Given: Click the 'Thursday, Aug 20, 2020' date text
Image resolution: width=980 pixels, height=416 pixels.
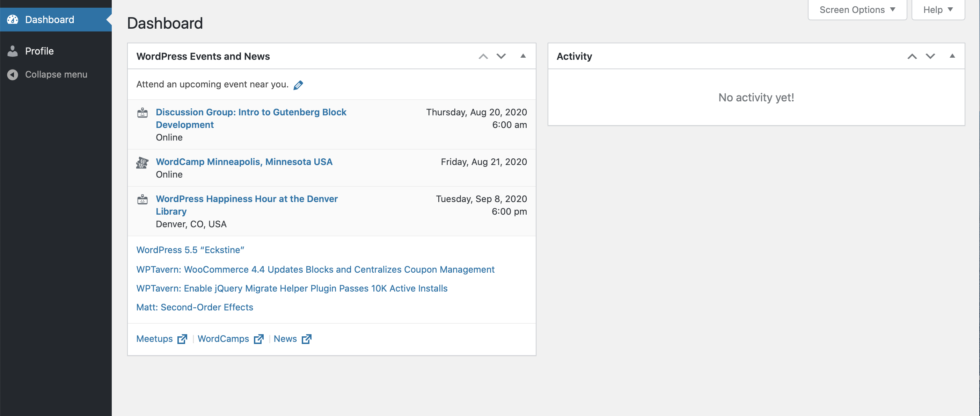Looking at the screenshot, I should [x=476, y=112].
